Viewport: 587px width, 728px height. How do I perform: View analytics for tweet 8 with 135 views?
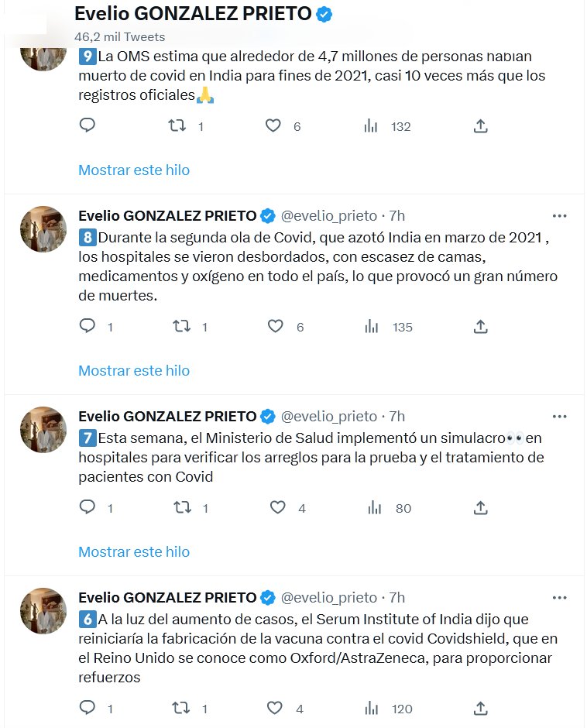pos(372,326)
